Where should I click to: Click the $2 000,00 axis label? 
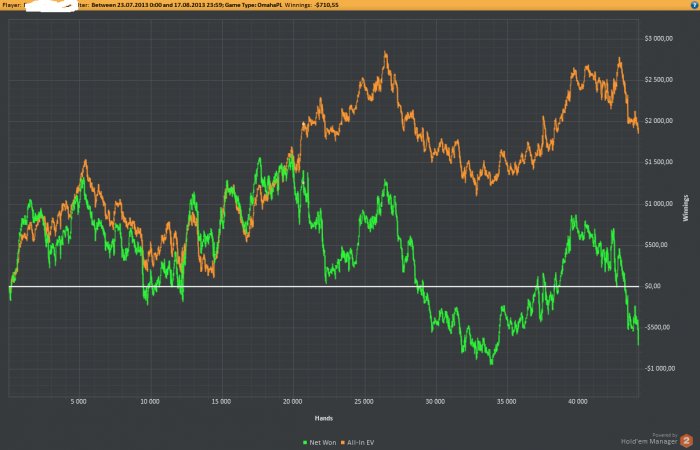[658, 121]
